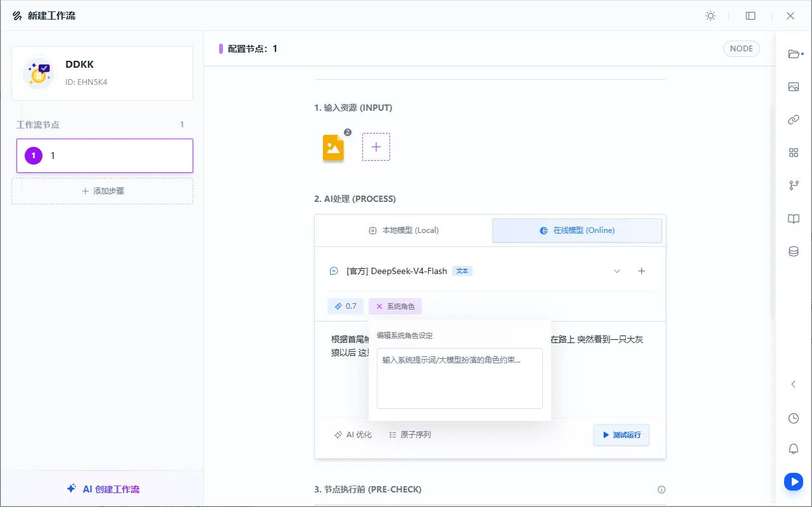Image resolution: width=812 pixels, height=507 pixels.
Task: Click the 工作流节点 header label
Action: [x=38, y=125]
